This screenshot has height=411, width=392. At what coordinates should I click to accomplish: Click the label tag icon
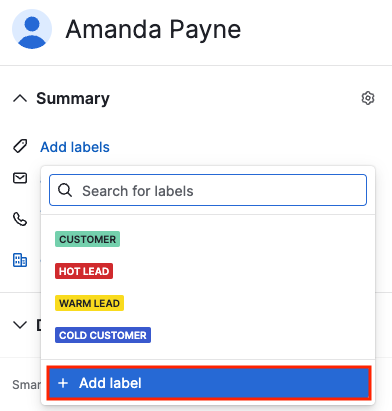coord(20,146)
